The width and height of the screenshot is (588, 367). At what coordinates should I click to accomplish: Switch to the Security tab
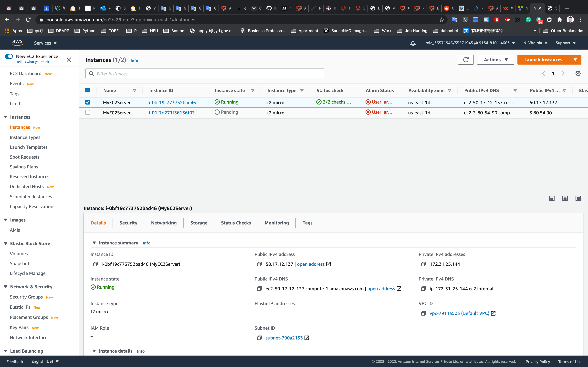pyautogui.click(x=128, y=223)
